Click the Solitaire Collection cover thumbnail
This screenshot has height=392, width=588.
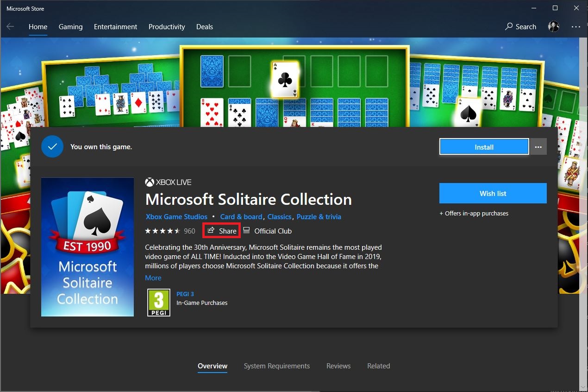[x=88, y=247]
